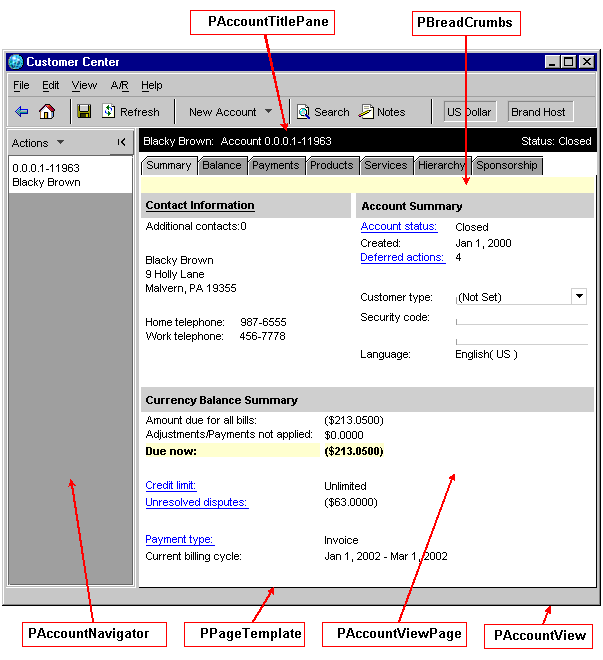Open Notes from the toolbar
This screenshot has height=660, width=603.
[382, 112]
